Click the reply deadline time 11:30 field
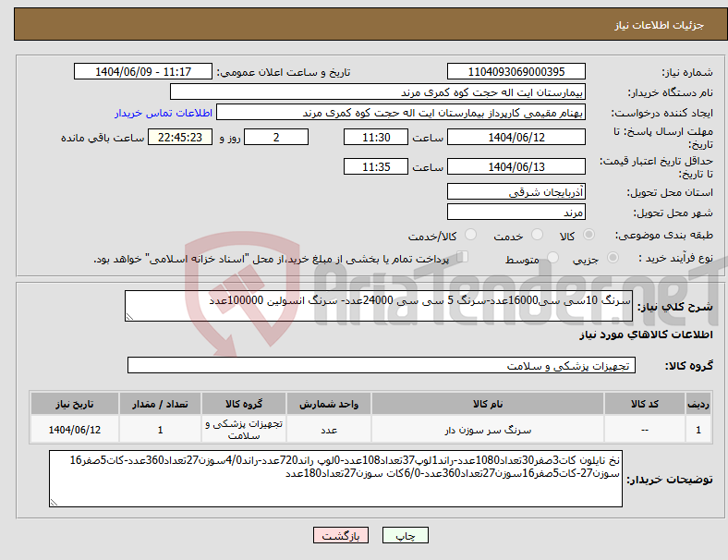This screenshot has width=728, height=560. pos(376,137)
